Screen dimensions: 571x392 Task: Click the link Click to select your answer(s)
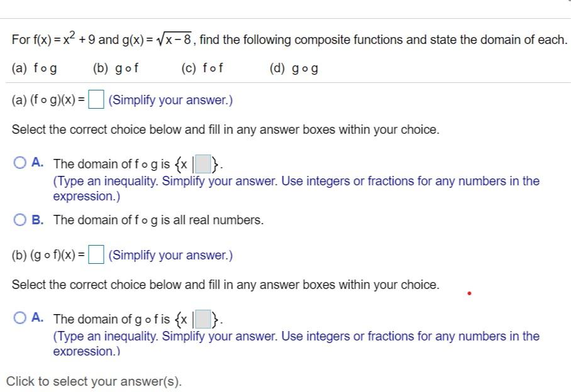click(96, 381)
